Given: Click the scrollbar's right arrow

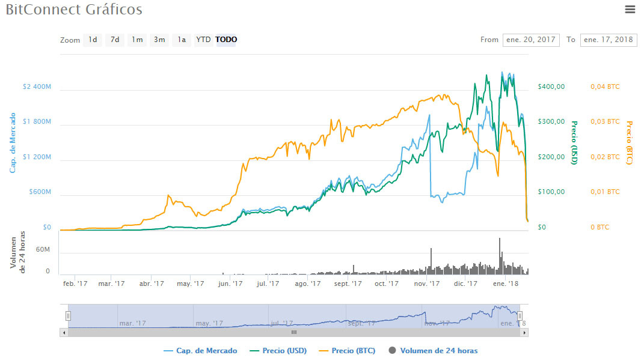Looking at the screenshot, I should tap(525, 332).
